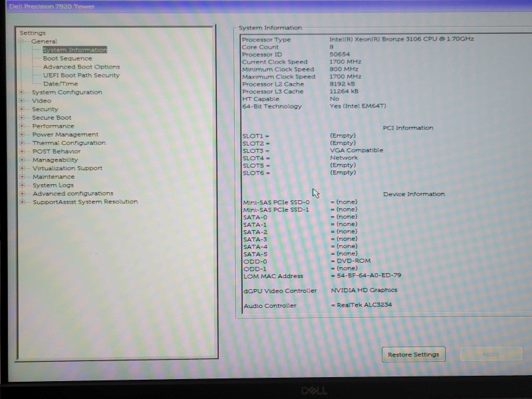Select the Security category label
This screenshot has width=532, height=399.
[45, 109]
